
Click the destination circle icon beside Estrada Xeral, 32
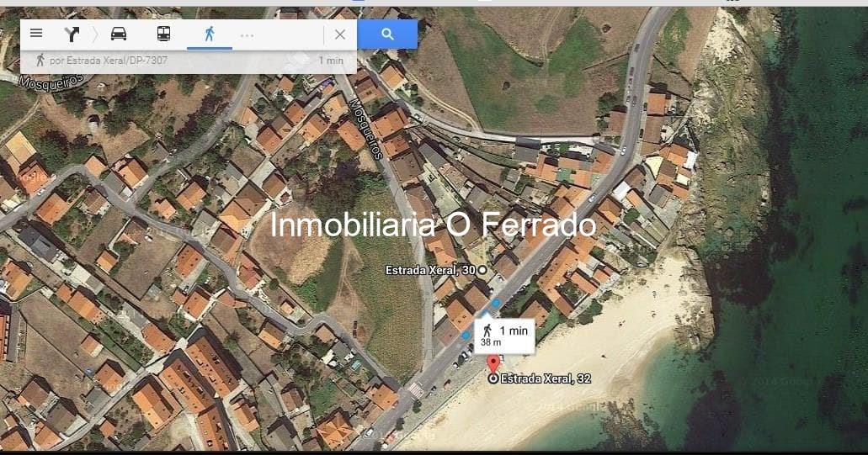tap(493, 378)
